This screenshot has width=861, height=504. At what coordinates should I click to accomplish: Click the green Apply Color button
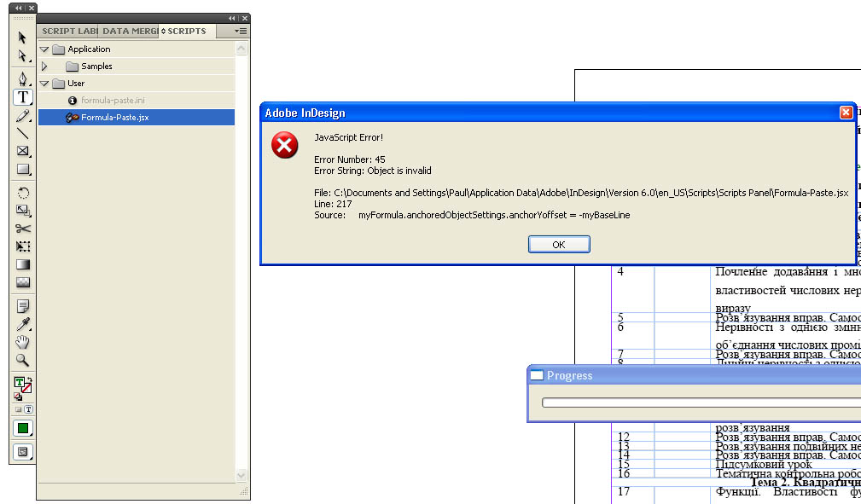pos(22,428)
